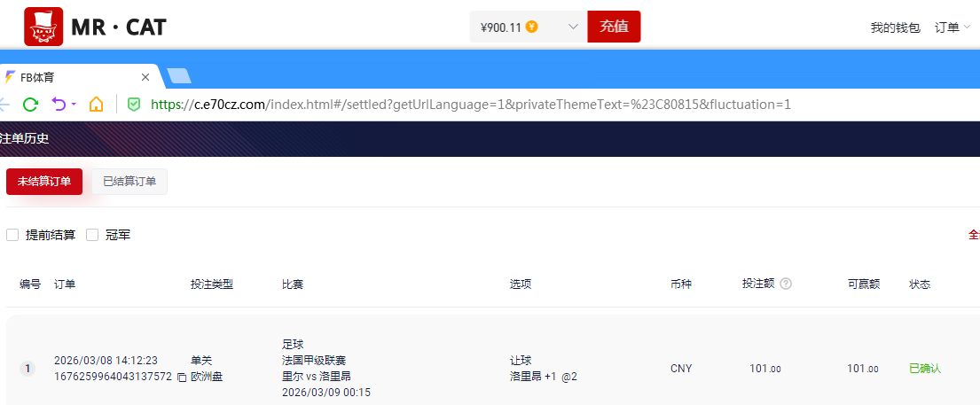The width and height of the screenshot is (980, 405).
Task: Click the MR·CAT top-hat cat logo
Action: pyautogui.click(x=43, y=27)
